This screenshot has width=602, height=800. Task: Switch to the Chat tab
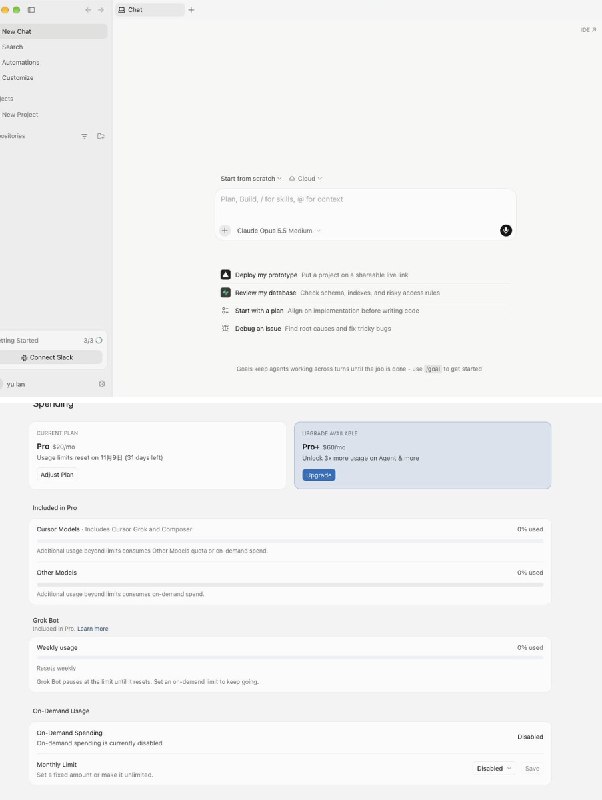pos(150,10)
